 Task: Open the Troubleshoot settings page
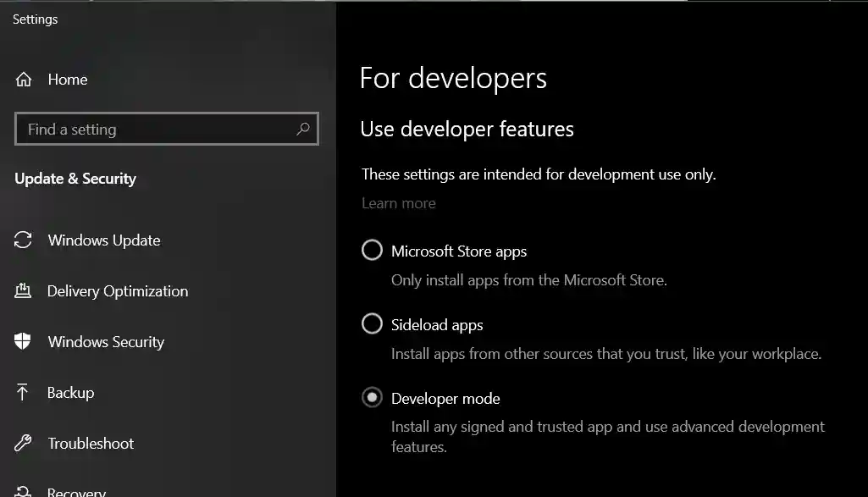91,444
